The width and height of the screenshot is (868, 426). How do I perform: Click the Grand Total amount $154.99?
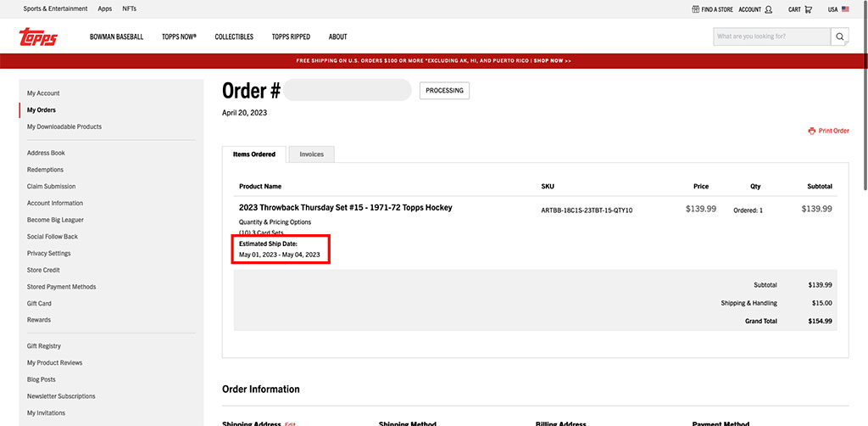820,321
